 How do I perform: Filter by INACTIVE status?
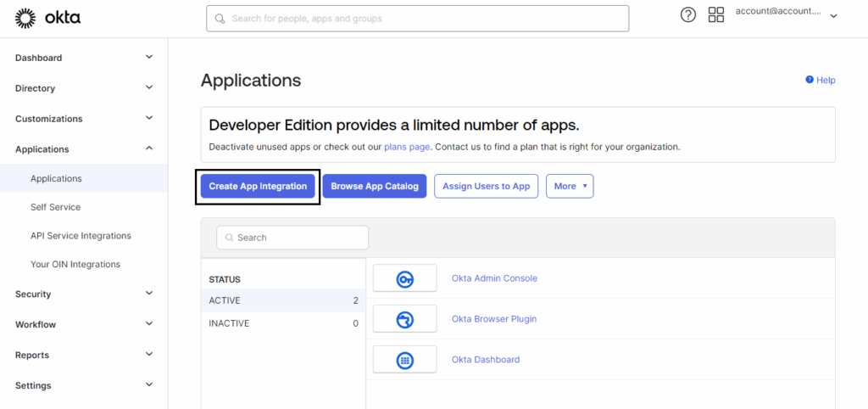pos(283,323)
